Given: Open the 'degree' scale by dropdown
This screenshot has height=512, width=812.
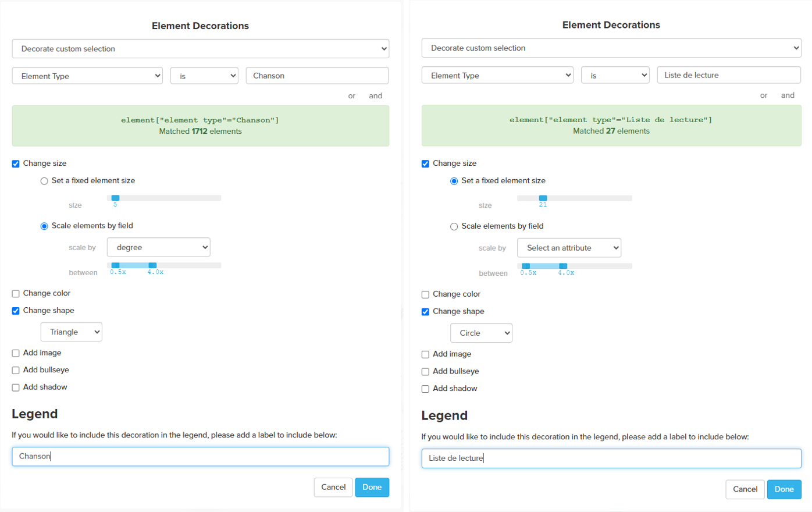Looking at the screenshot, I should (159, 247).
